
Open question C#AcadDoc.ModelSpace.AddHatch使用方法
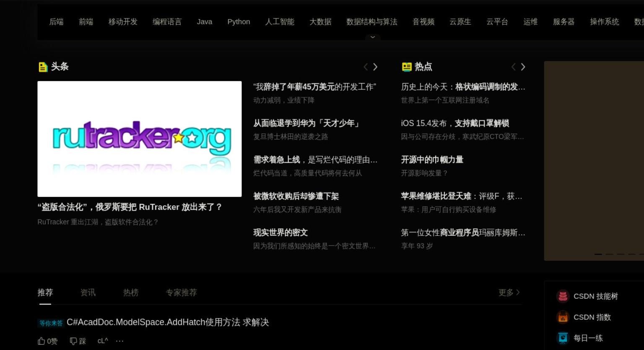tap(168, 322)
